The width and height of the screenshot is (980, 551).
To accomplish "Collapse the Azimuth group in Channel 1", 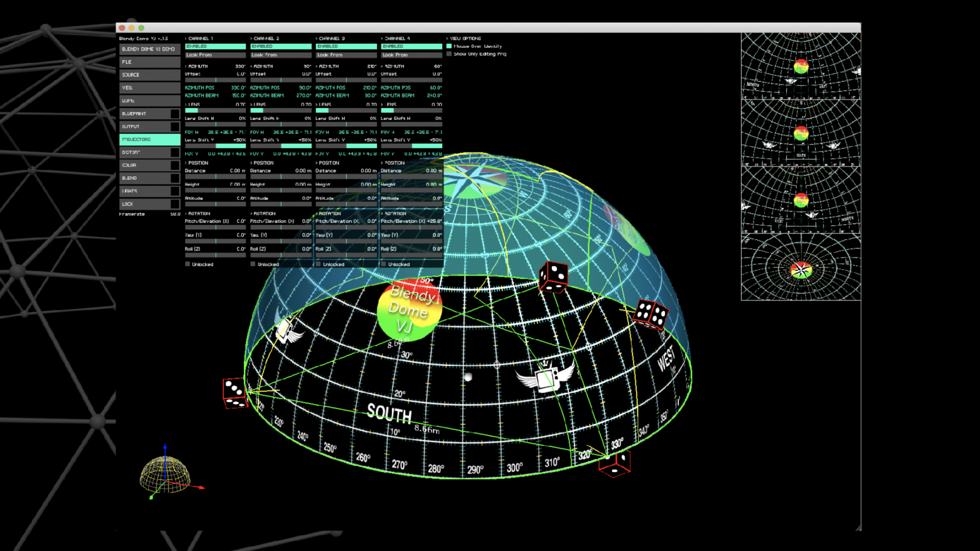I will [x=197, y=67].
